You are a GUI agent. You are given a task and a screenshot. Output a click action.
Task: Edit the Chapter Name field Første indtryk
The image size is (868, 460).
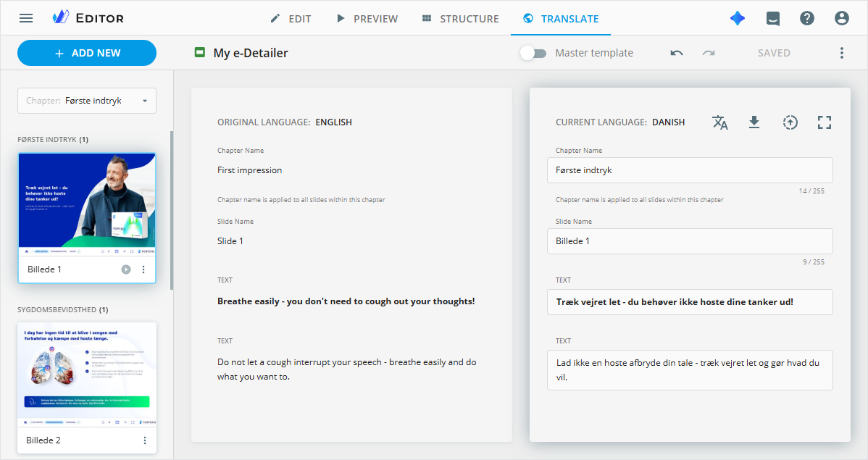[x=690, y=170]
